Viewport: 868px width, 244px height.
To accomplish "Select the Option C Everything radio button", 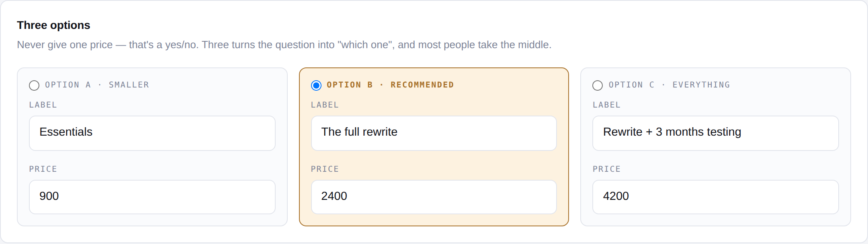I will tap(598, 85).
